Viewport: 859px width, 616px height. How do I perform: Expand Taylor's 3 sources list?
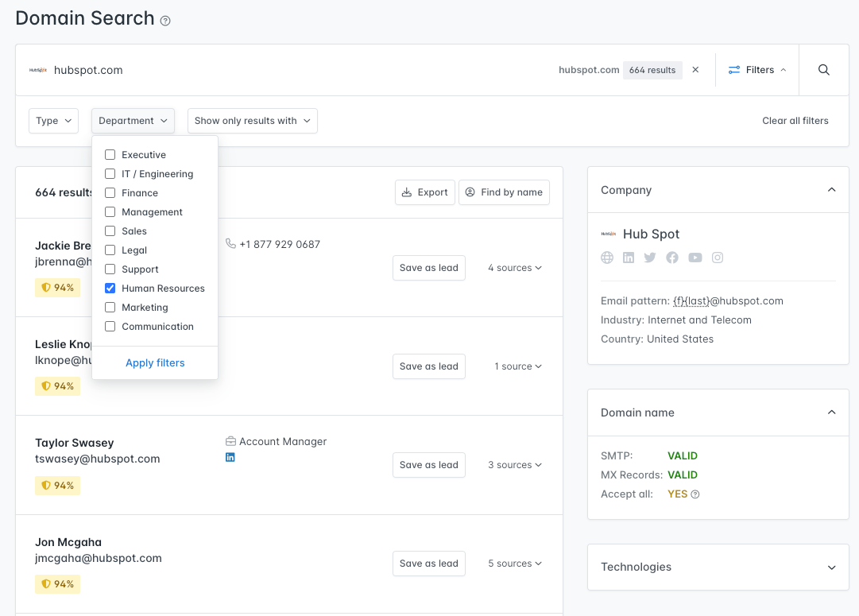click(515, 465)
